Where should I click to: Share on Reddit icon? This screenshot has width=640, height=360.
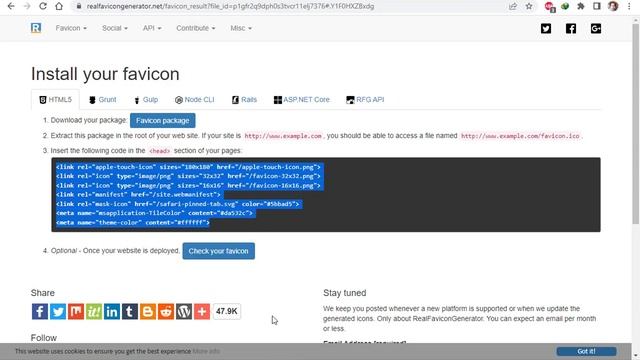point(165,311)
